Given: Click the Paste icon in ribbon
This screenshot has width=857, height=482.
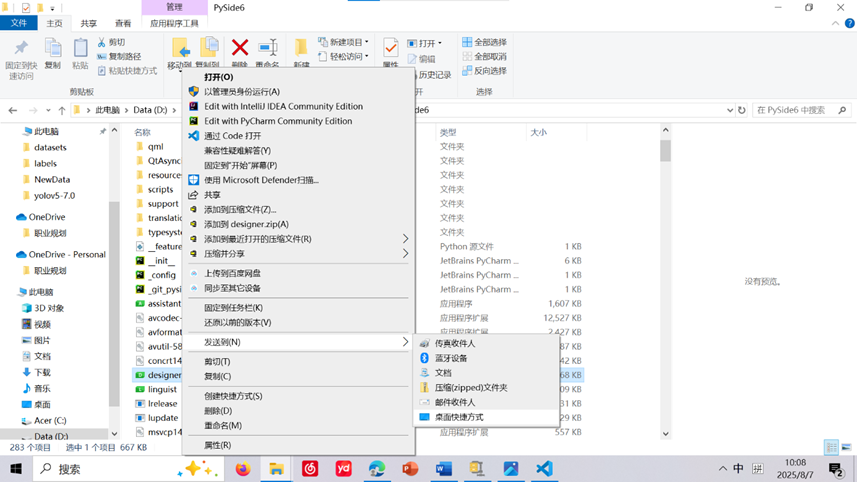Looking at the screenshot, I should [x=80, y=48].
